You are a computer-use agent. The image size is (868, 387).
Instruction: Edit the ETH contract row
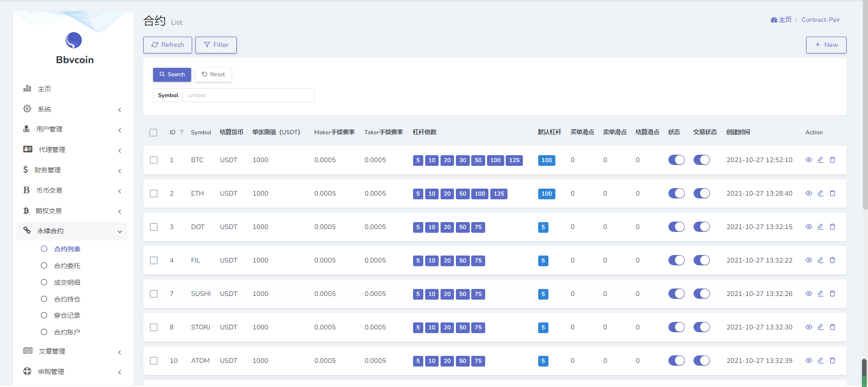click(821, 193)
